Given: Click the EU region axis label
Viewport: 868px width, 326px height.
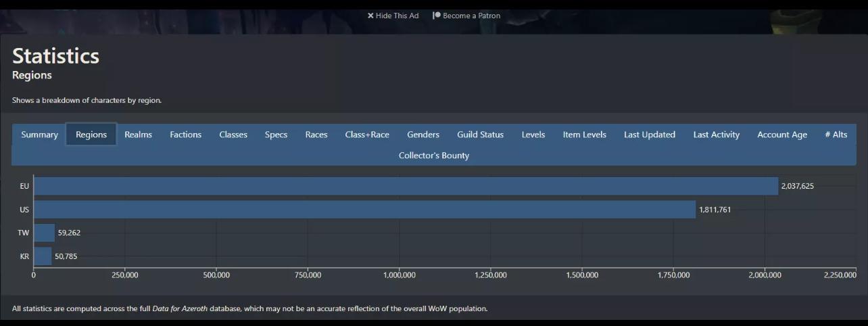Looking at the screenshot, I should coord(24,186).
